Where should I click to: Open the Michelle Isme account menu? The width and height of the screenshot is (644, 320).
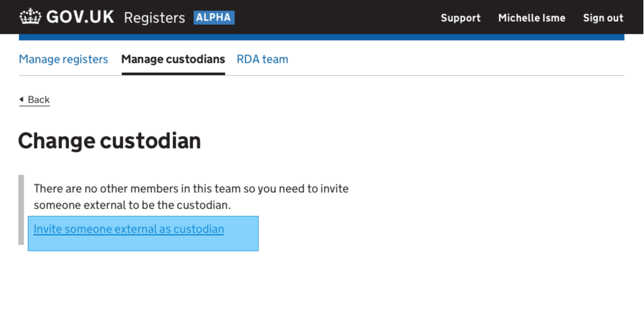[x=532, y=18]
